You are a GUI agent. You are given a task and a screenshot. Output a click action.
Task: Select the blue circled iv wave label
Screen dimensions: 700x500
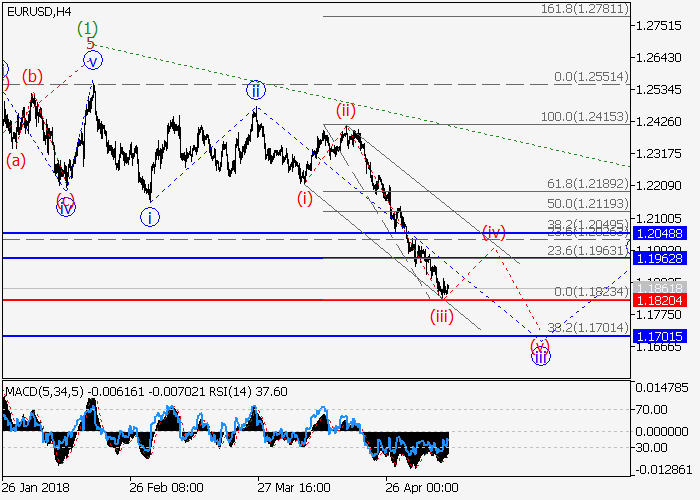point(65,208)
